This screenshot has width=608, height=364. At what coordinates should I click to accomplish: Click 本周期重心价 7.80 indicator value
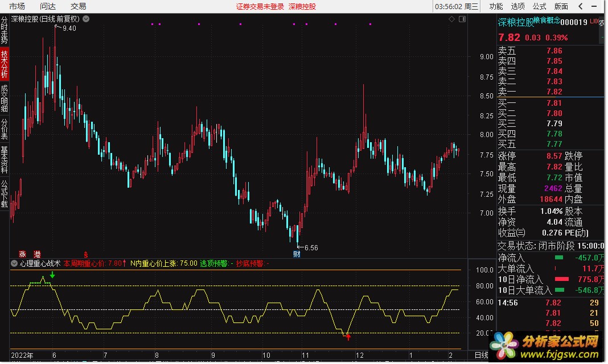pyautogui.click(x=95, y=264)
